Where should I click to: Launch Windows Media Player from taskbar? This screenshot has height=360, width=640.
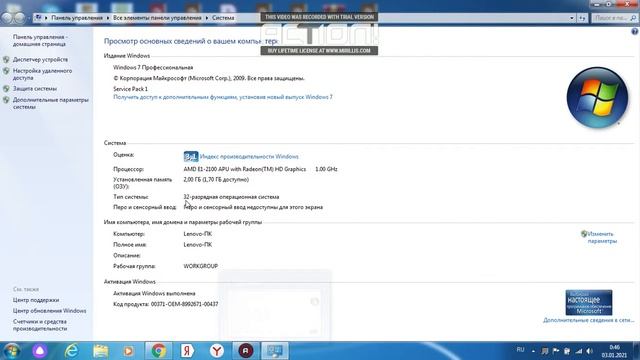128,351
